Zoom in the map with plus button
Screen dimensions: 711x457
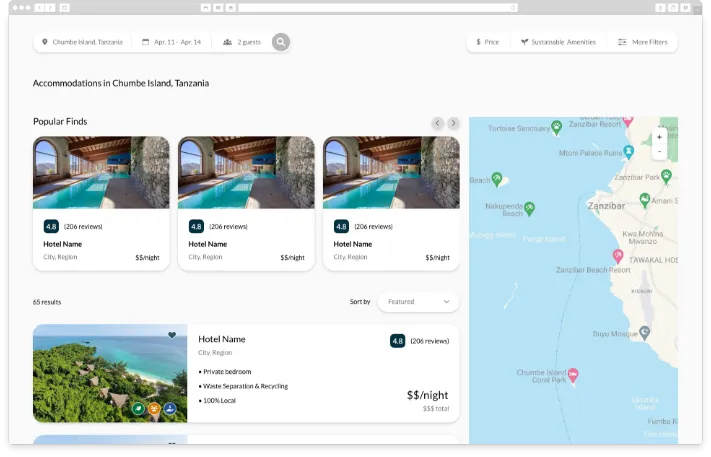tap(659, 137)
